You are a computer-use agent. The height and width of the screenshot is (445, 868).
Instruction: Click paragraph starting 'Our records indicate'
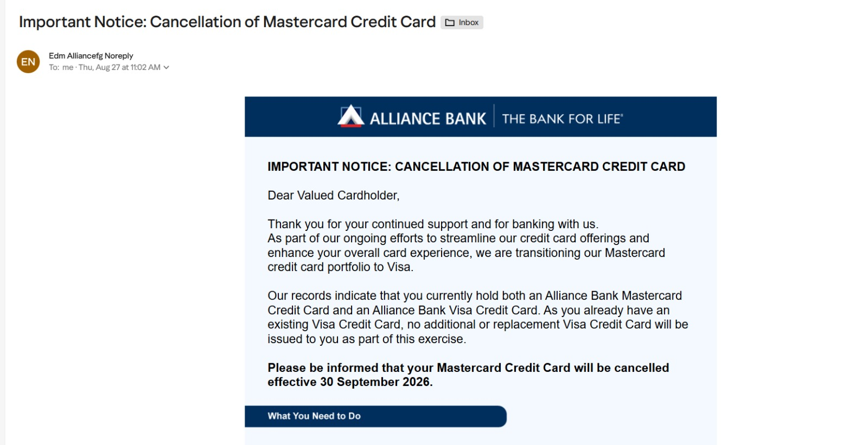477,317
